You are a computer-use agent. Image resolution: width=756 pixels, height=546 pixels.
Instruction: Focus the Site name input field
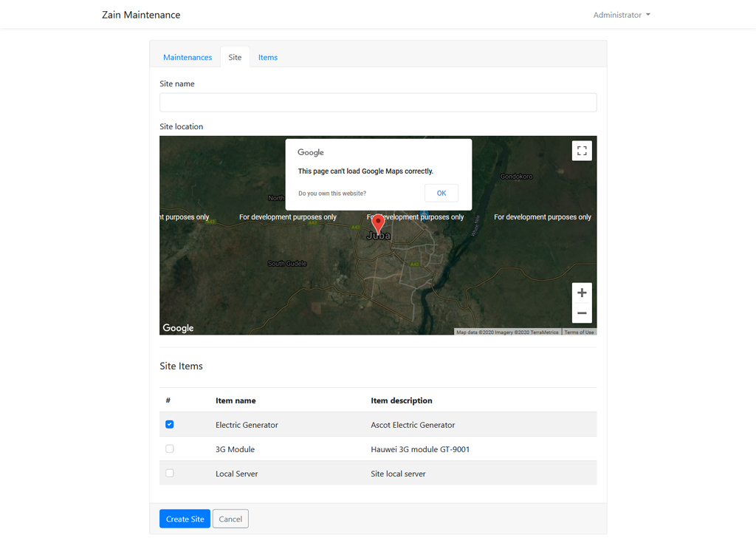(378, 102)
